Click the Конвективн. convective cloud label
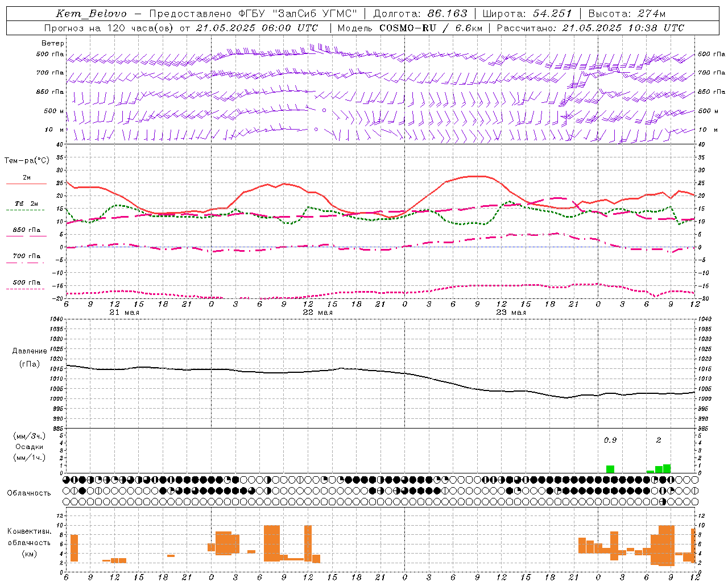The width and height of the screenshot is (728, 582). pyautogui.click(x=29, y=531)
